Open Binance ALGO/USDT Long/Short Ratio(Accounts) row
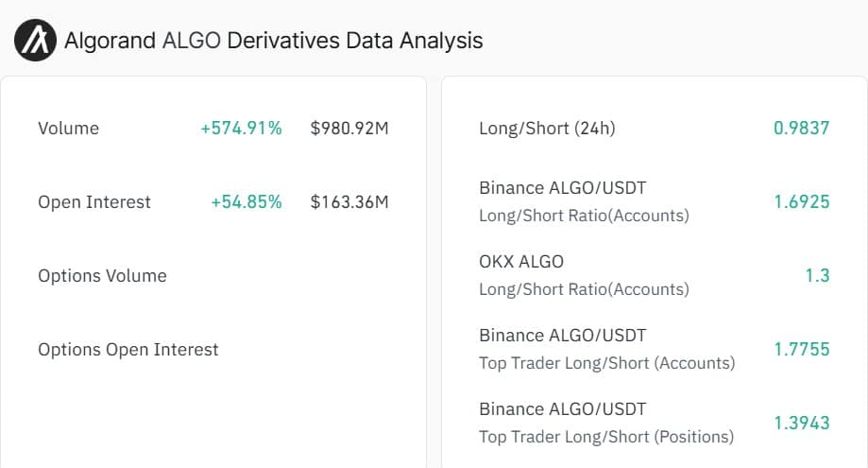This screenshot has width=868, height=468. tap(655, 201)
